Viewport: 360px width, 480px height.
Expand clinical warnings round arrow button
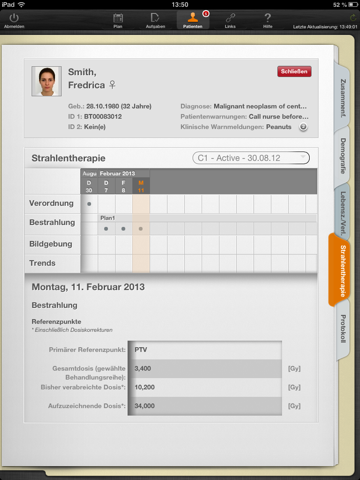coord(303,127)
